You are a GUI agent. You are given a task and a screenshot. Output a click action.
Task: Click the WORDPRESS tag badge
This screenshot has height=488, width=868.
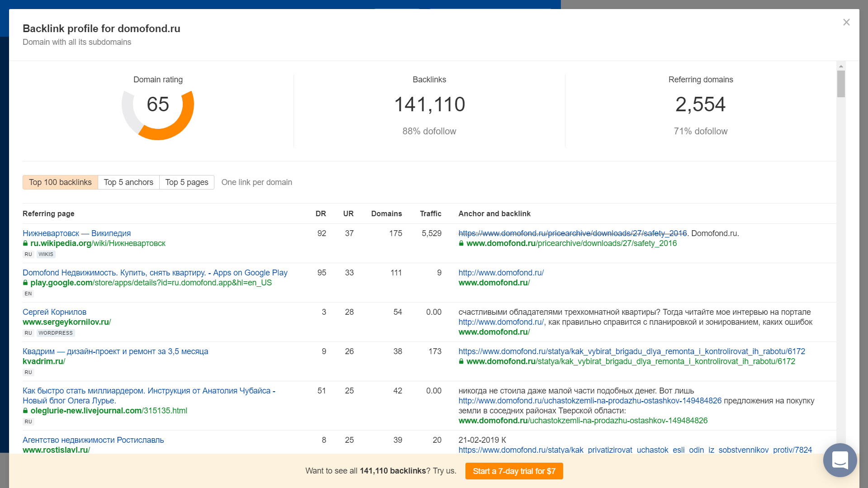(x=55, y=333)
